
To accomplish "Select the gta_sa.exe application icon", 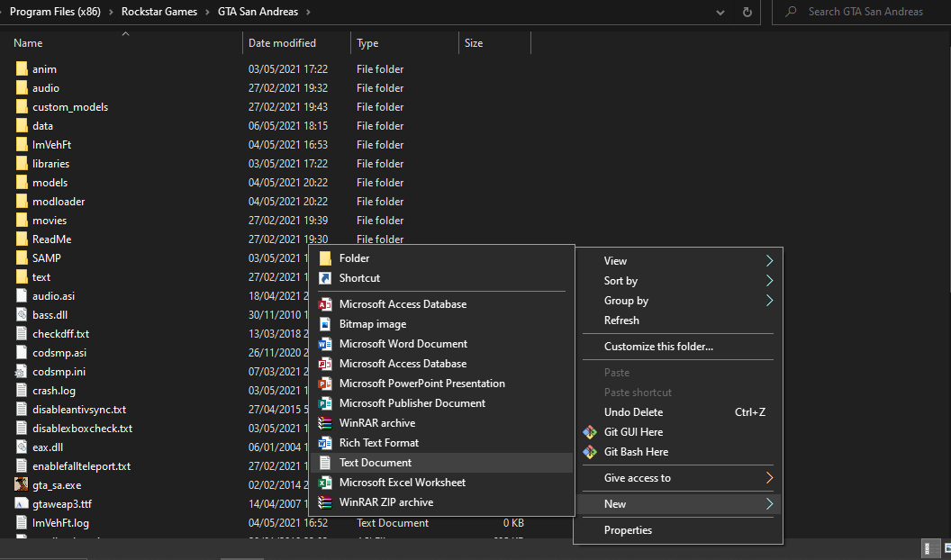I will click(22, 485).
